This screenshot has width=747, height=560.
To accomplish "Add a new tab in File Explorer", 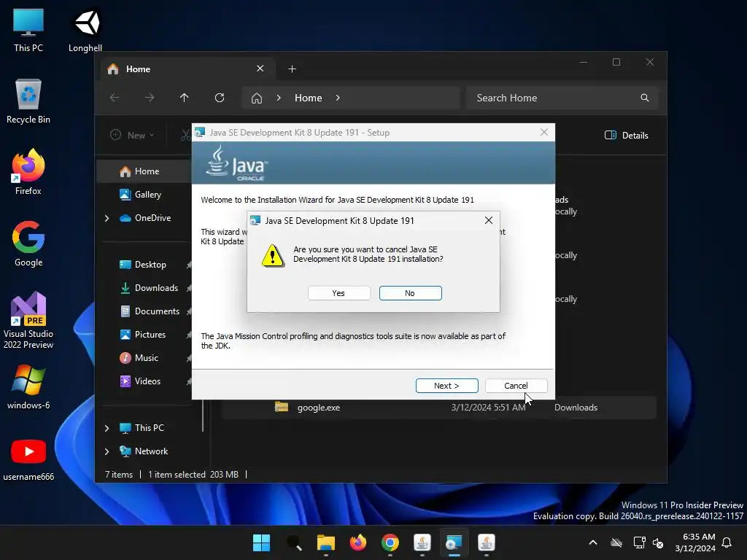I will tap(292, 69).
